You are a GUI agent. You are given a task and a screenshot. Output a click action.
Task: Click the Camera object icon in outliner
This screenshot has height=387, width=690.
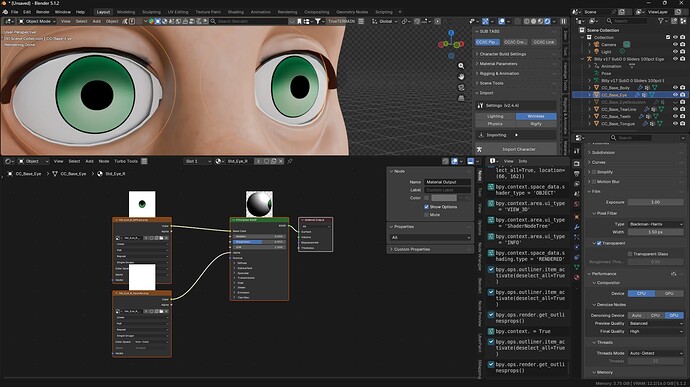pyautogui.click(x=597, y=44)
